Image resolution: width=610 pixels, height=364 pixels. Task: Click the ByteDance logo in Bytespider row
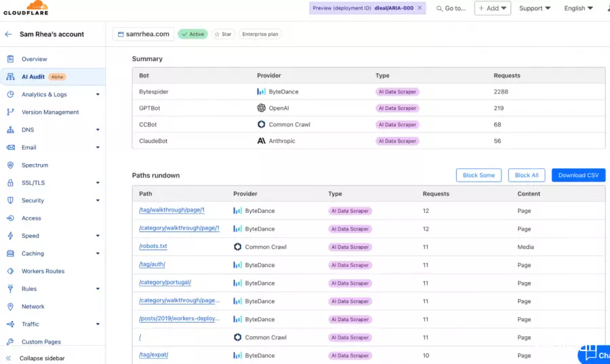(x=262, y=92)
